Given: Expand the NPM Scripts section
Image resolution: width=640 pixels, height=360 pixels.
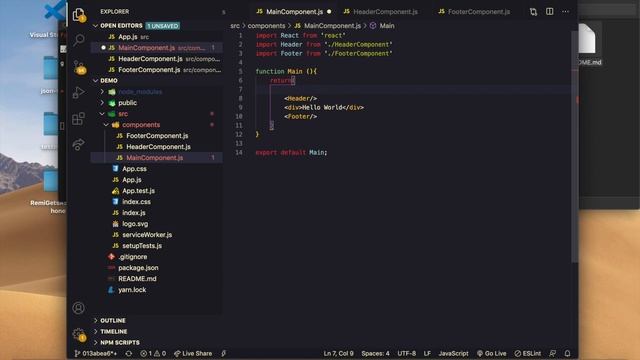Looking at the screenshot, I should coord(120,343).
